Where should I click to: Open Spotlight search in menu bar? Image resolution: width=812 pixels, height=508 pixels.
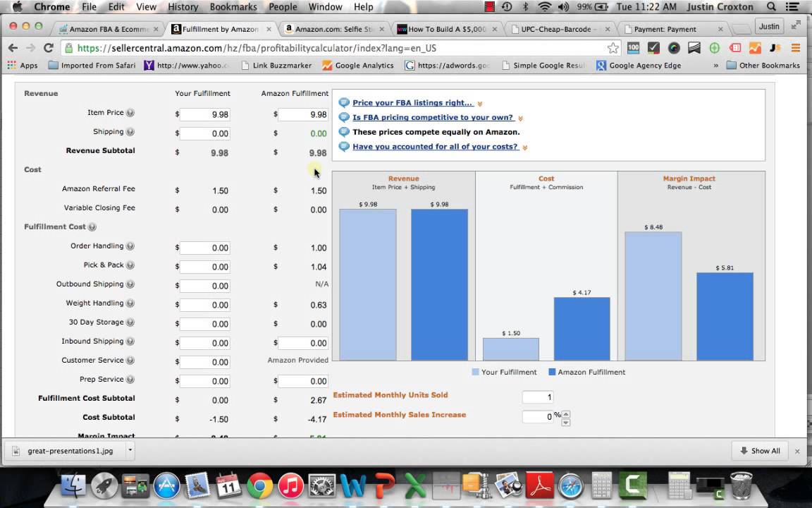tap(771, 7)
